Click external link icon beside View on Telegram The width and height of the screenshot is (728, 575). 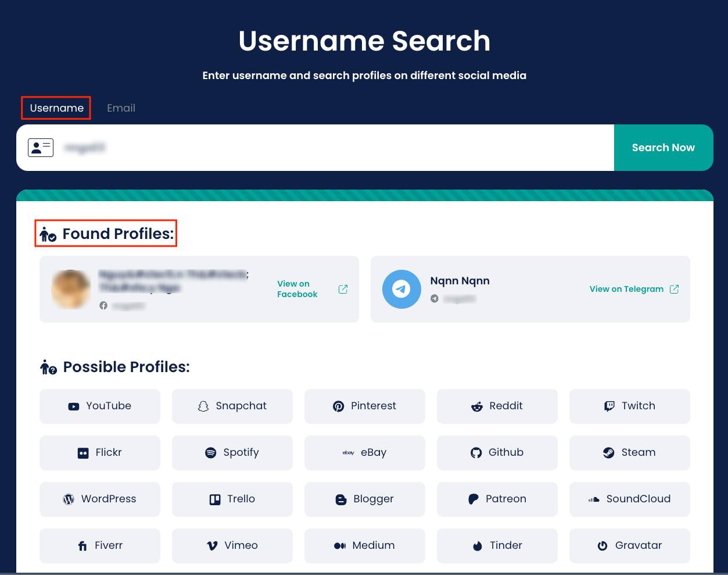point(674,289)
